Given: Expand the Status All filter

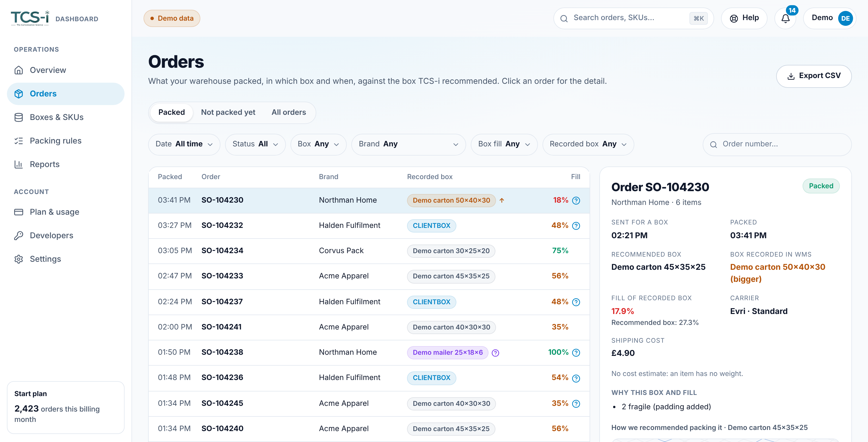Looking at the screenshot, I should tap(255, 144).
